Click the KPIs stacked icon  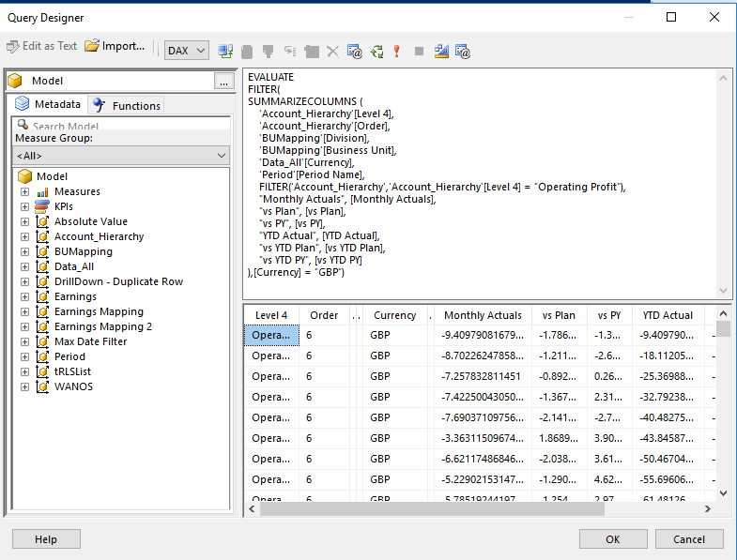42,206
